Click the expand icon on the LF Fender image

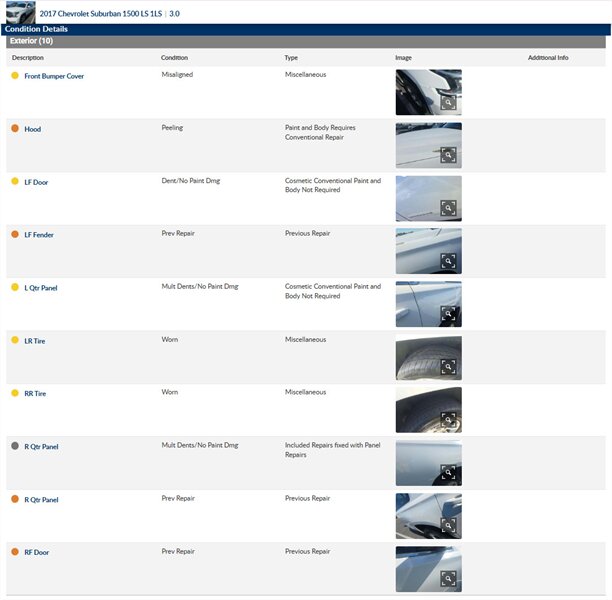point(449,261)
